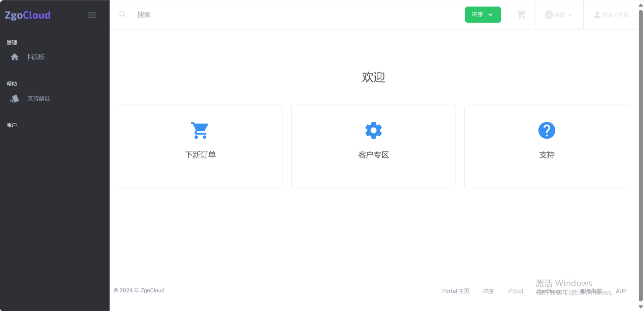The image size is (644, 311).
Task: Open the 下新订单 shopping cart card icon
Action: (x=200, y=130)
